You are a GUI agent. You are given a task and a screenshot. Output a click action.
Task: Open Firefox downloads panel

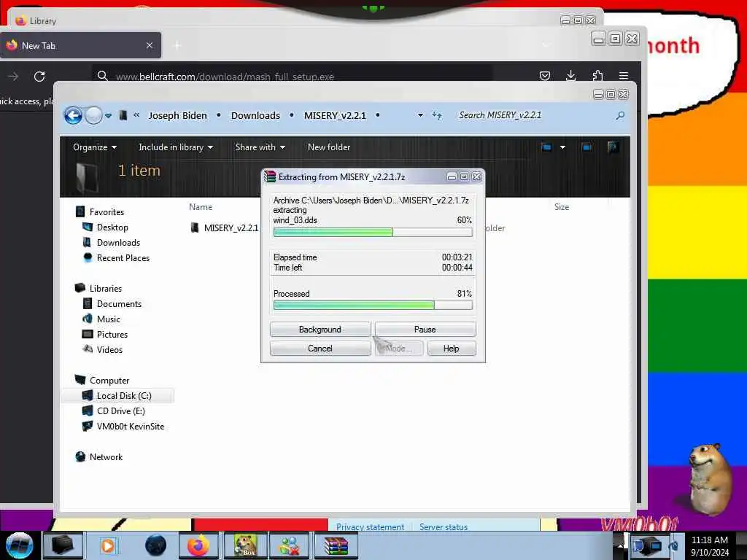coord(570,76)
